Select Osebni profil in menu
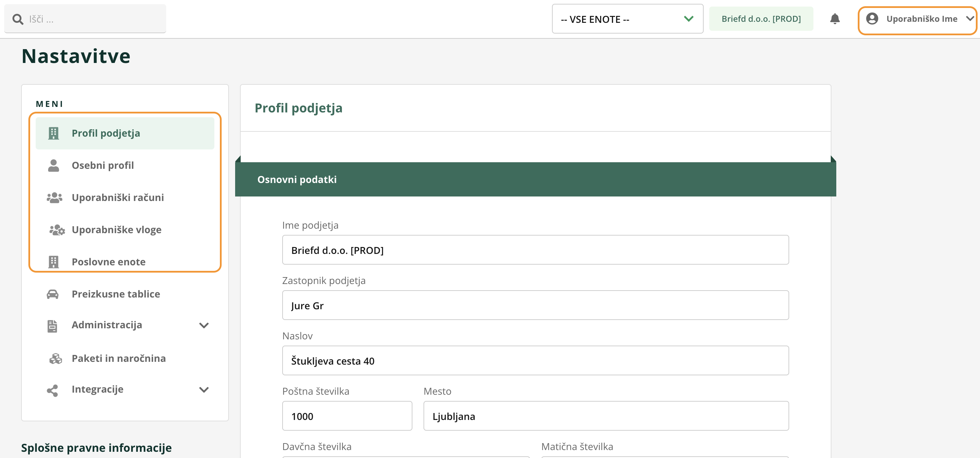The image size is (980, 458). pos(103,165)
